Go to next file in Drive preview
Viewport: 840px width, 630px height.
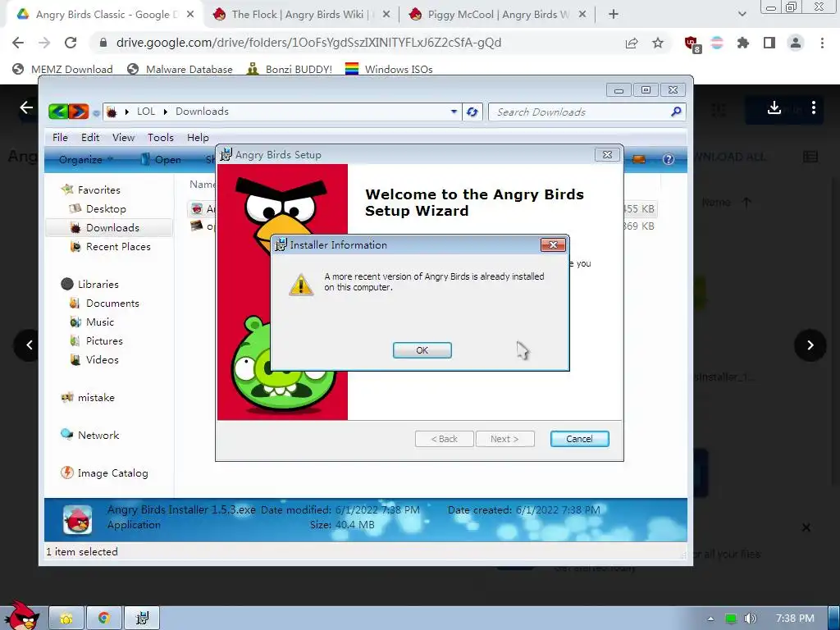[810, 345]
